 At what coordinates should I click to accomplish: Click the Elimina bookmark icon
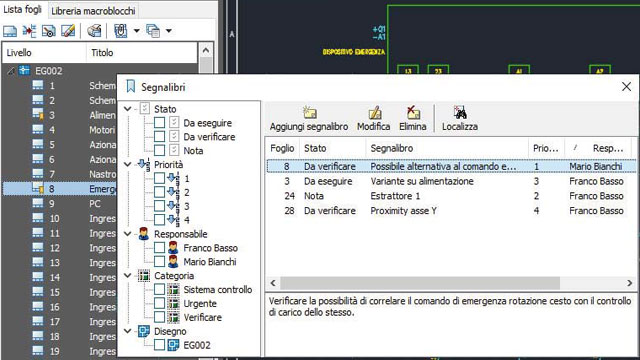[x=413, y=112]
